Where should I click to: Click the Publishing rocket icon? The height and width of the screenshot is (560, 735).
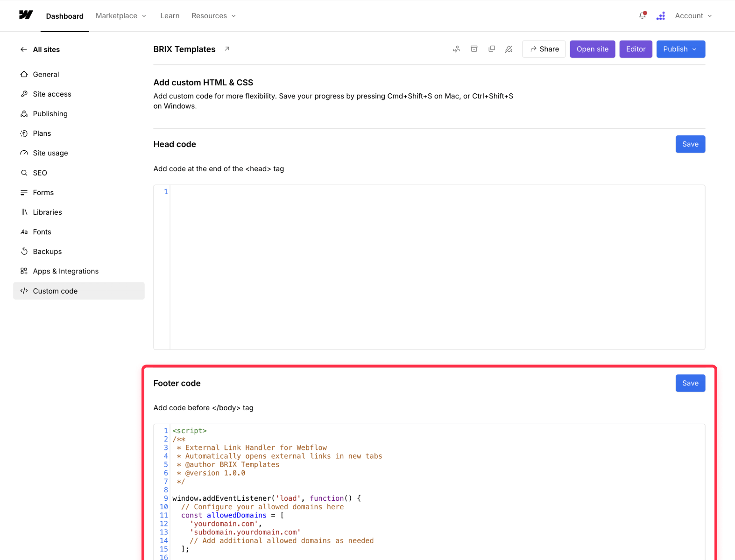pos(24,113)
